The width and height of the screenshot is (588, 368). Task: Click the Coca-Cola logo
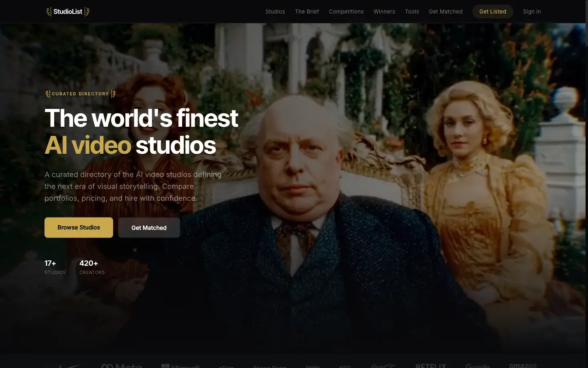point(382,367)
